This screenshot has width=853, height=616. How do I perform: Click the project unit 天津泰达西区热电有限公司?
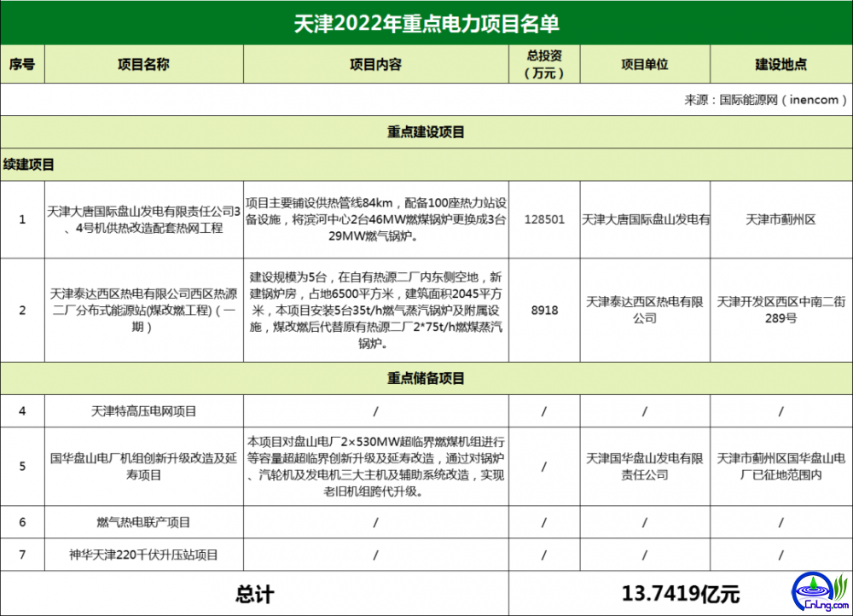tap(645, 311)
